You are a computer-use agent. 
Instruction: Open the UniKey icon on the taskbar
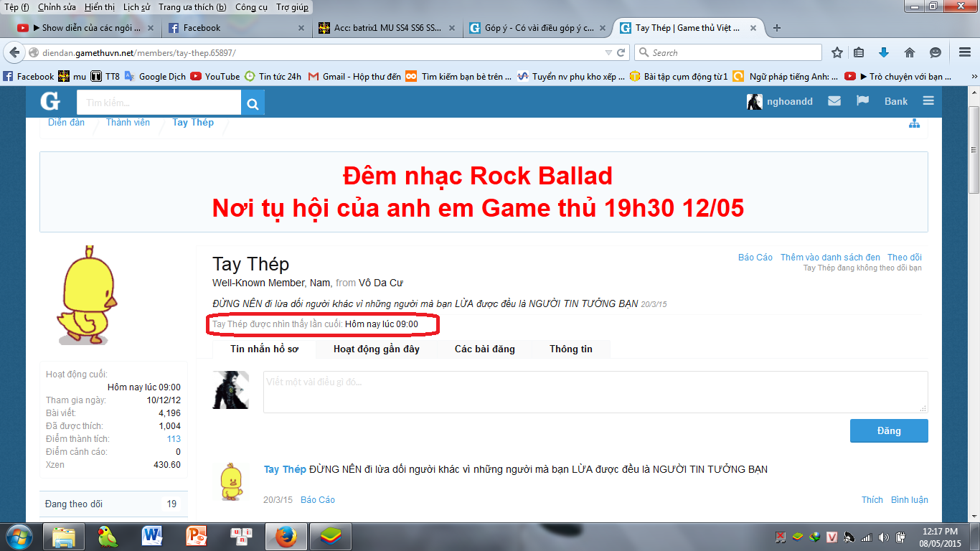(x=241, y=537)
